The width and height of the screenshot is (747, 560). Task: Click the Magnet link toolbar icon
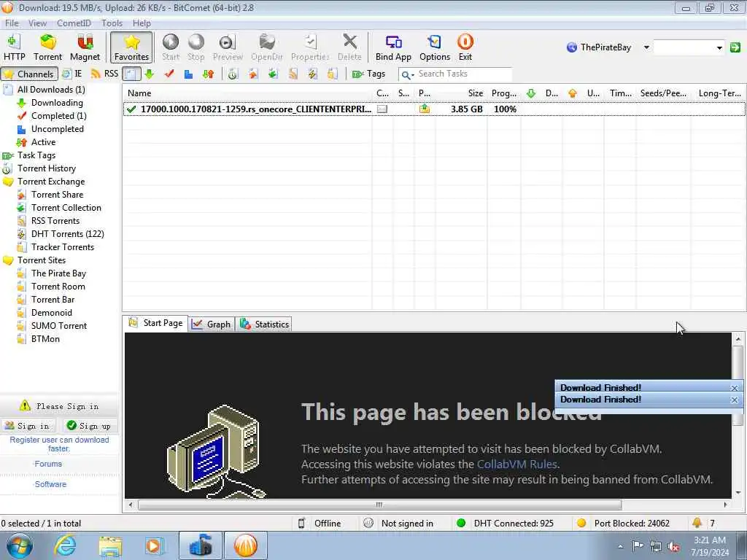click(x=85, y=47)
